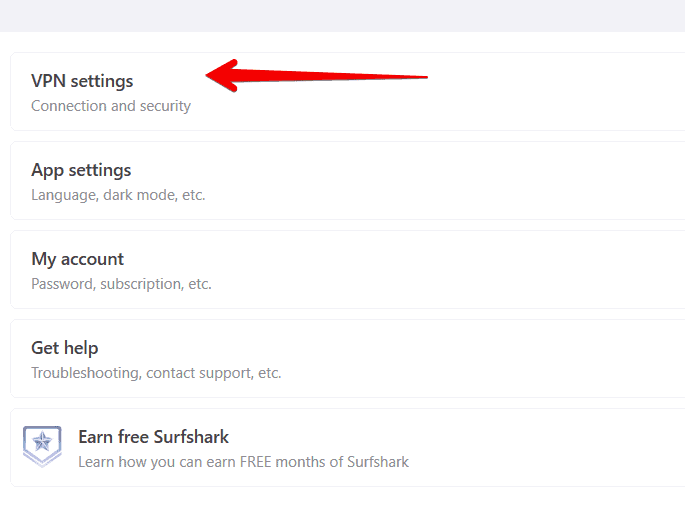Click the "Language, dark mode, etc." description
Image resolution: width=685 pixels, height=526 pixels.
tap(118, 195)
